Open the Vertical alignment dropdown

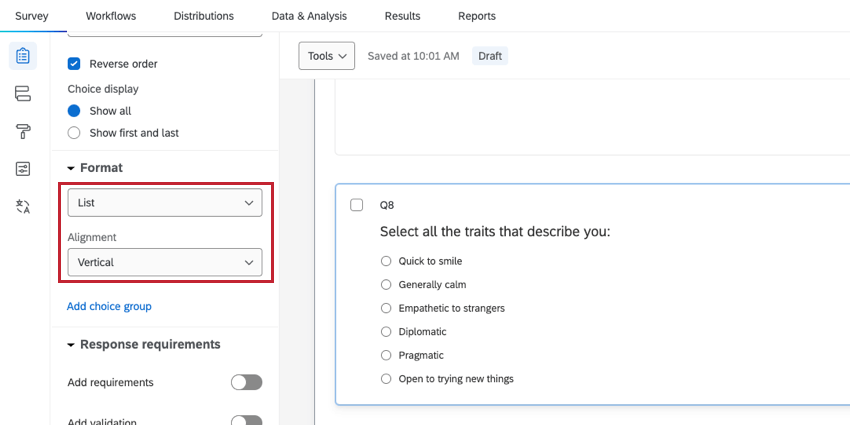[165, 263]
